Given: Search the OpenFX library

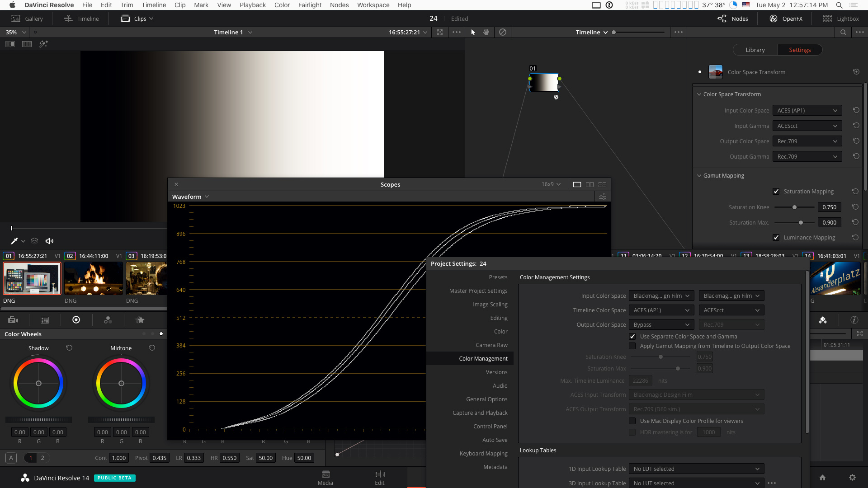Looking at the screenshot, I should 843,32.
